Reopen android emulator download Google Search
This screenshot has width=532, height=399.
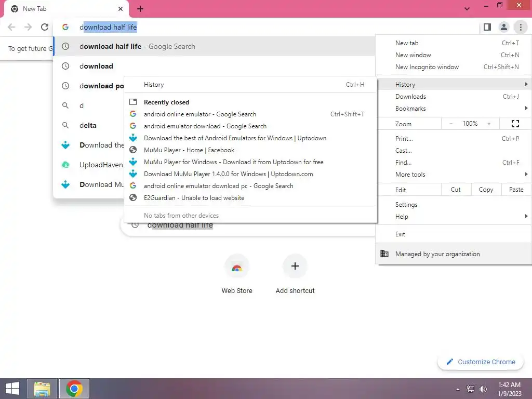click(251, 126)
